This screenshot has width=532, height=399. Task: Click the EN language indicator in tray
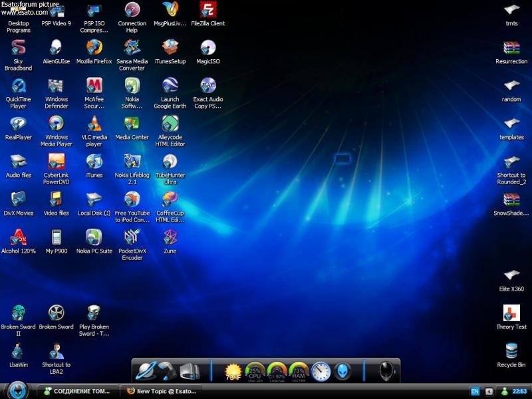(475, 391)
